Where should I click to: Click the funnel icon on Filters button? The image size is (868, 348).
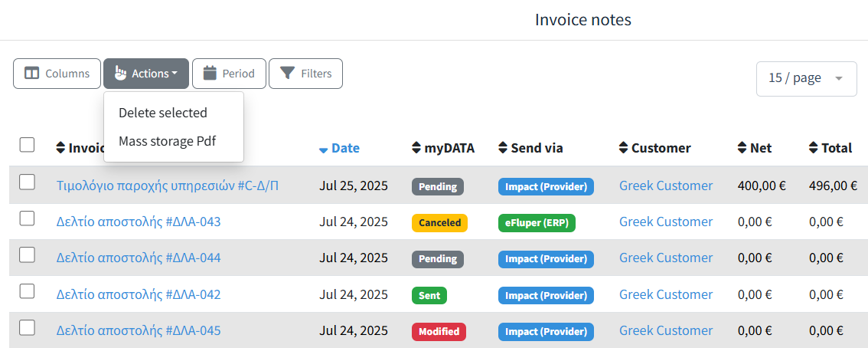point(287,74)
